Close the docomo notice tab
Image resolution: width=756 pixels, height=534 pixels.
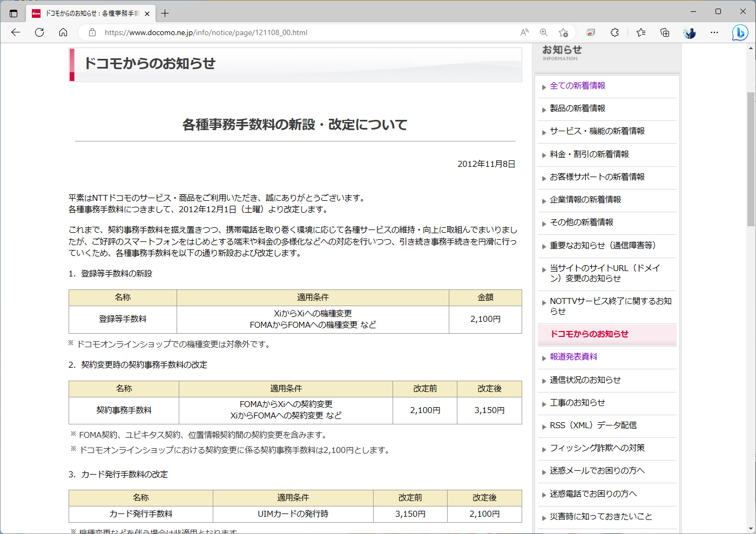click(x=147, y=13)
